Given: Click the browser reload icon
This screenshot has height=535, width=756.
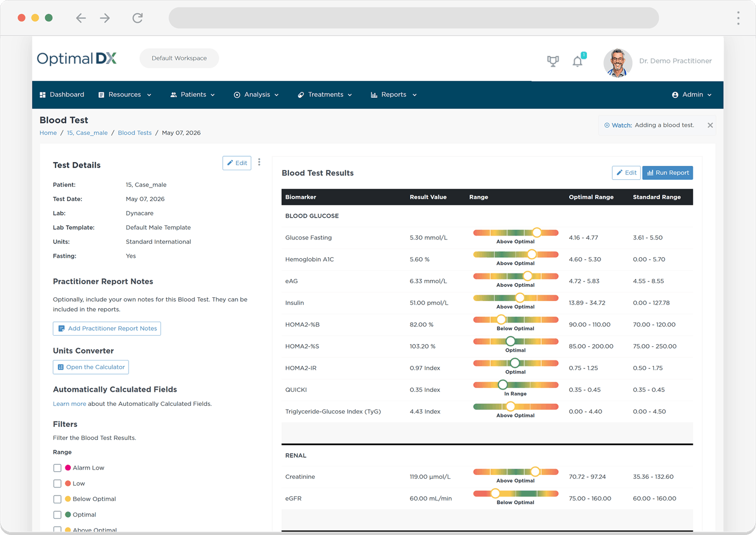Looking at the screenshot, I should [138, 18].
